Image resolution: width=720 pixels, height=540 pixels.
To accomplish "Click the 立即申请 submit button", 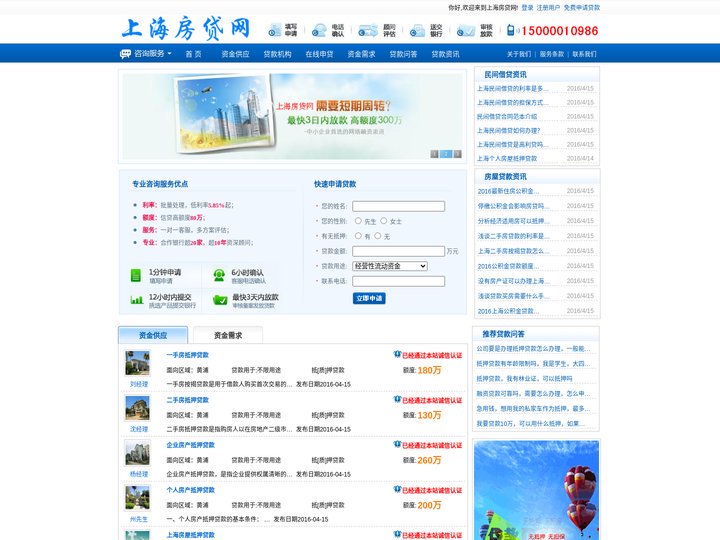I will click(x=369, y=298).
